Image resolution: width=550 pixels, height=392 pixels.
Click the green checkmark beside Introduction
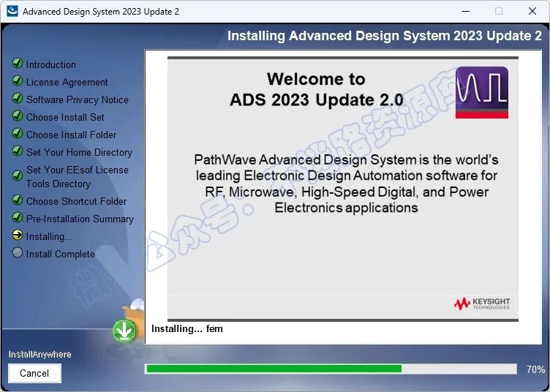18,63
